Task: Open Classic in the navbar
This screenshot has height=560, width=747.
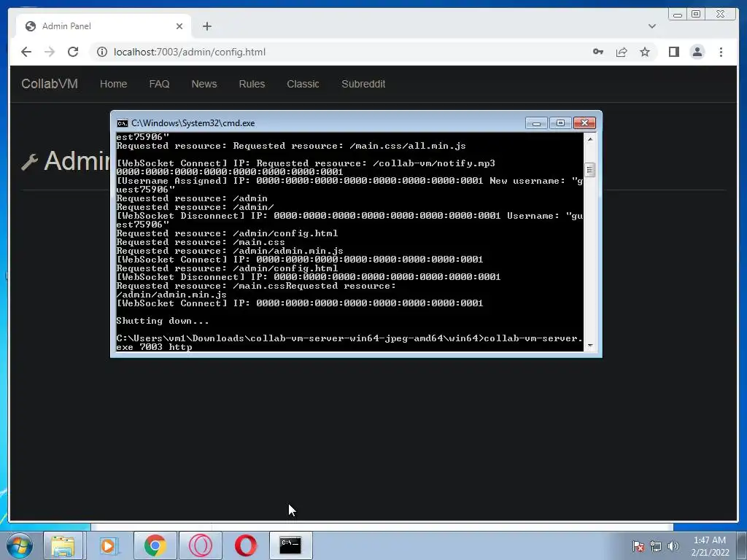Action: pyautogui.click(x=303, y=84)
